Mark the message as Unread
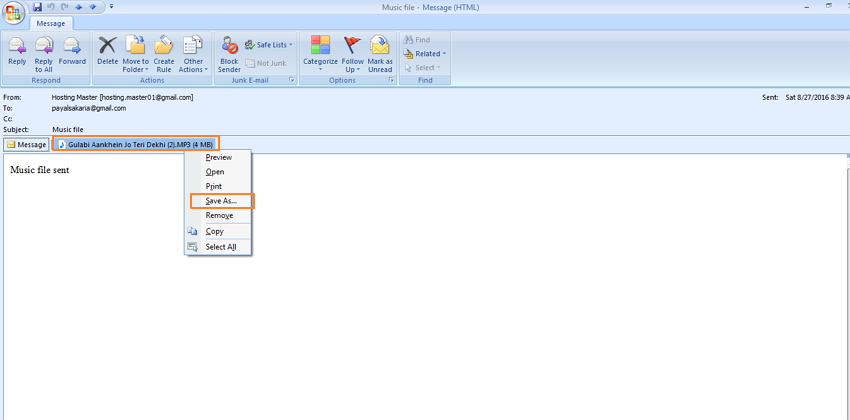Viewport: 850px width, 420px height. tap(380, 52)
